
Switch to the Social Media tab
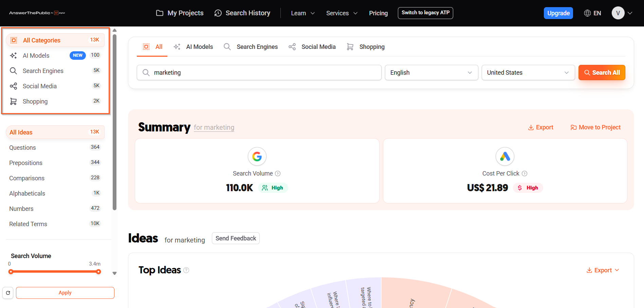click(312, 47)
